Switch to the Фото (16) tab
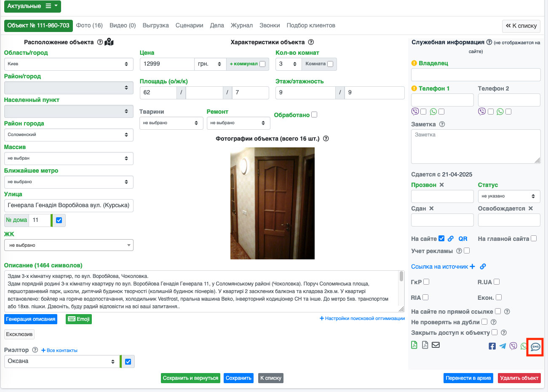This screenshot has height=392, width=548. pos(89,25)
